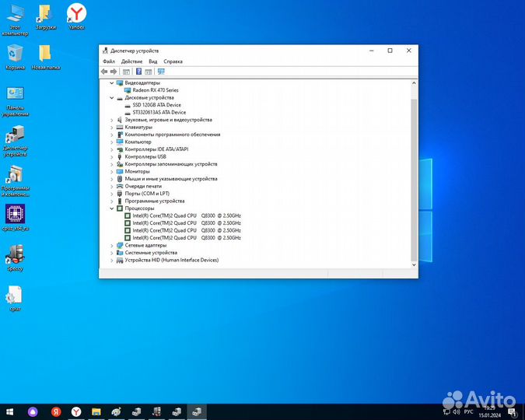Expand Порты (COM и LPT) node
Image resolution: width=525 pixels, height=420 pixels.
(112, 194)
